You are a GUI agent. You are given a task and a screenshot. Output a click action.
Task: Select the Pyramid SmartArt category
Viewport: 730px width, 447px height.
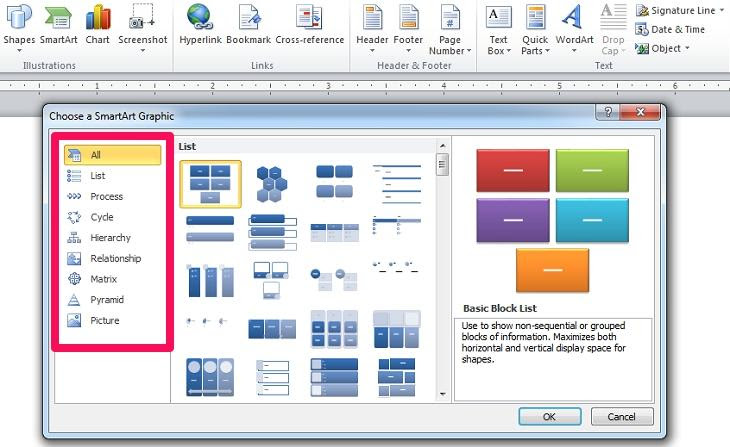point(107,300)
